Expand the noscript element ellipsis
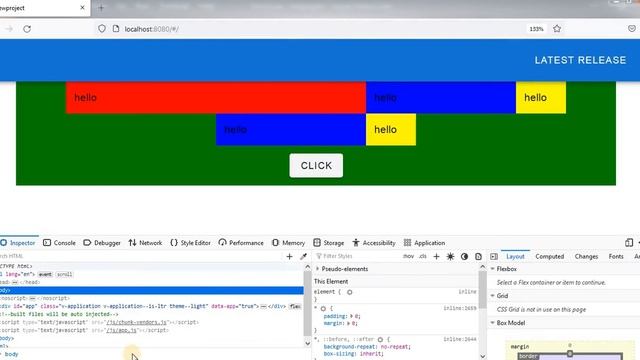The image size is (640, 360). point(33,298)
